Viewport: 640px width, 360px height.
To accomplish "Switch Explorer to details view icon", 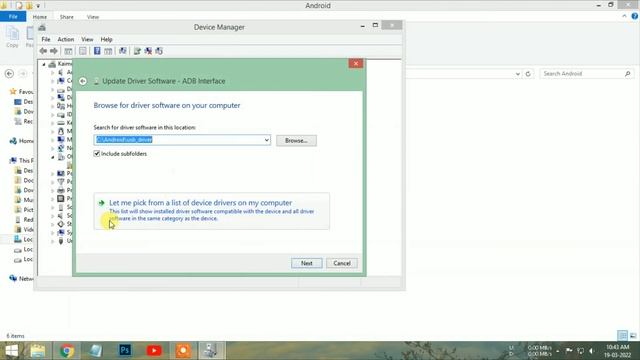I will [622, 336].
